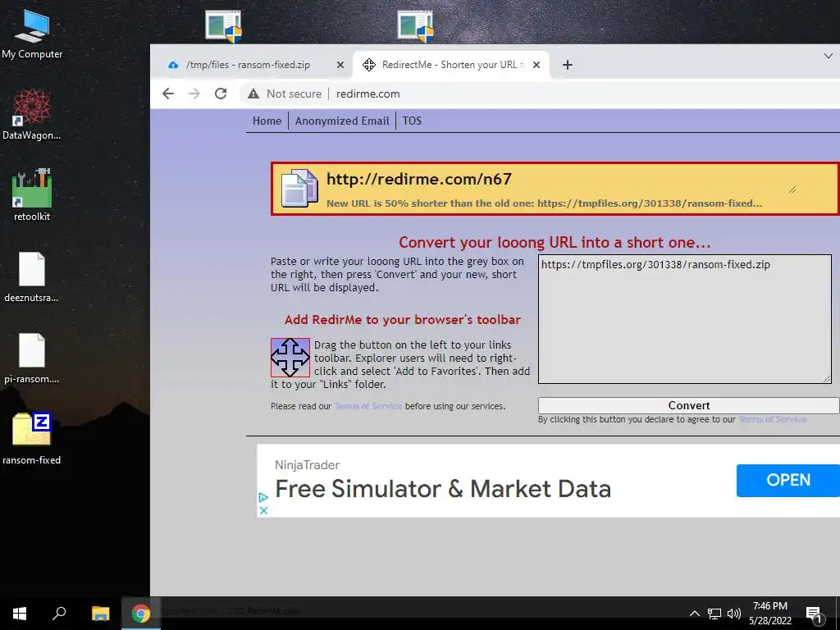Select the RedirectMe - Shorten your URL tab
Screen dimensions: 840x630
tap(450, 65)
